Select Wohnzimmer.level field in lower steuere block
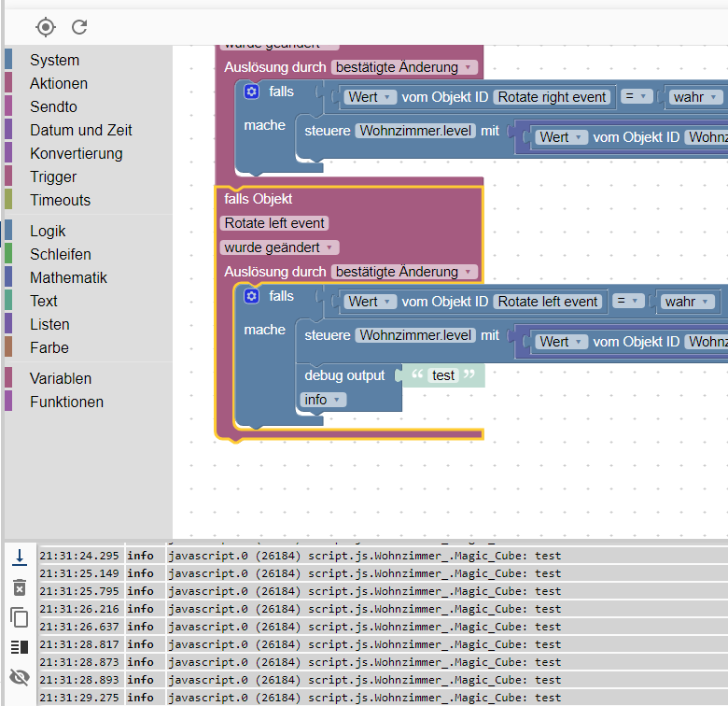The height and width of the screenshot is (706, 728). click(x=415, y=335)
